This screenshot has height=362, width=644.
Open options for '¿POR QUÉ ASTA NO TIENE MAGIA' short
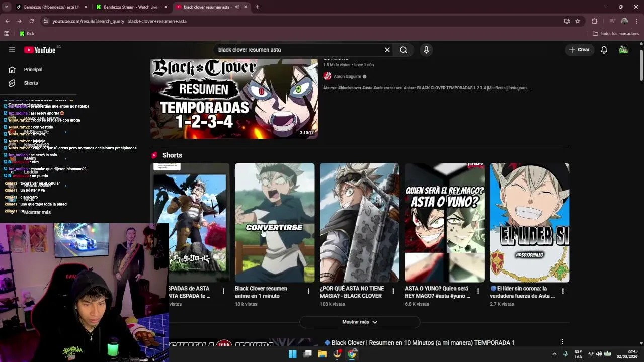pos(393,291)
